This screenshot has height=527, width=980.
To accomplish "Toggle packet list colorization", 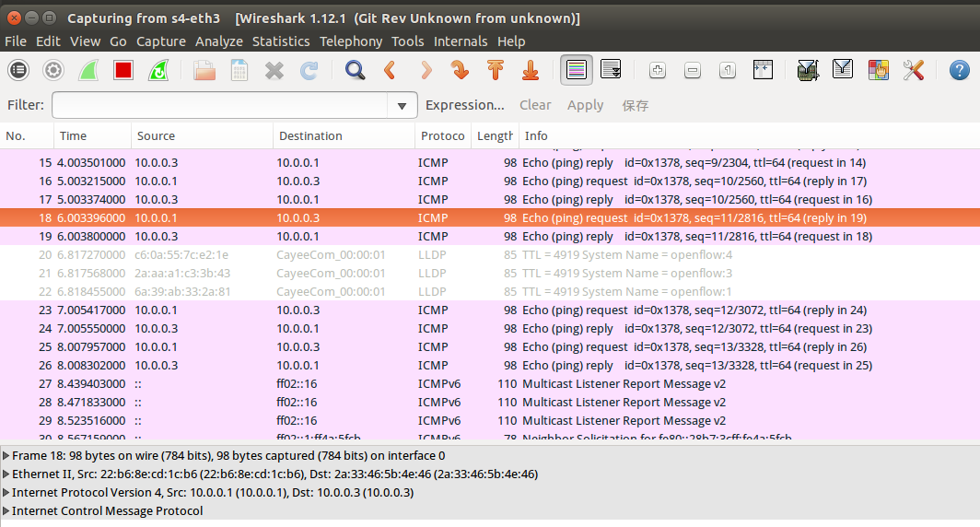I will [577, 70].
